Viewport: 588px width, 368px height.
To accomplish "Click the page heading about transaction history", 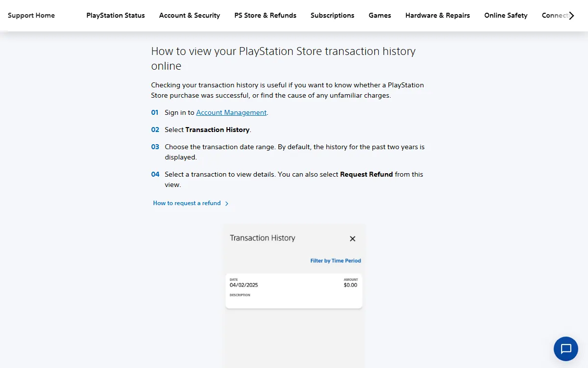I will coord(283,58).
